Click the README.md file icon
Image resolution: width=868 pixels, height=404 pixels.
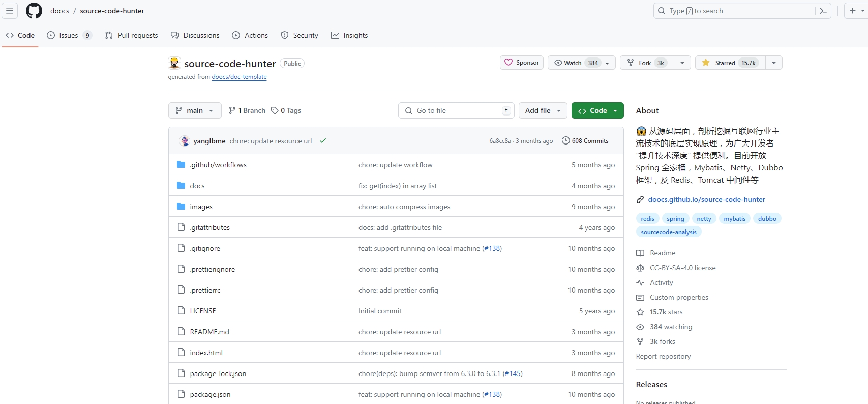(181, 331)
